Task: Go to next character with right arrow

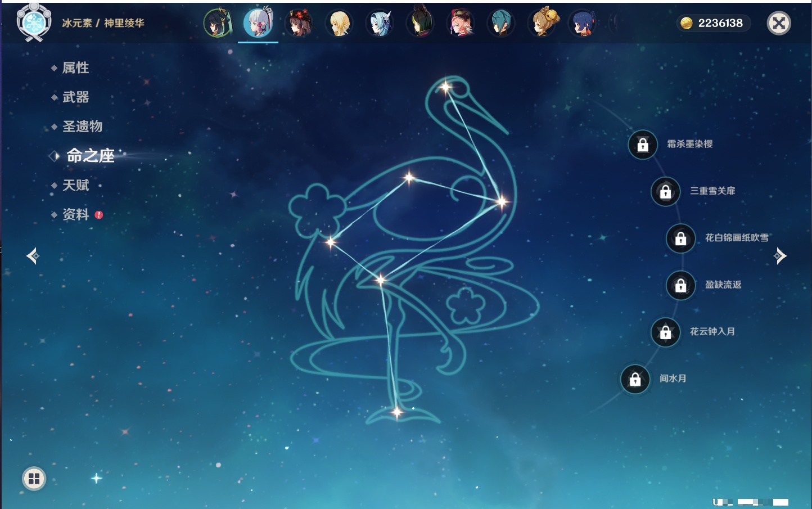Action: click(x=780, y=256)
